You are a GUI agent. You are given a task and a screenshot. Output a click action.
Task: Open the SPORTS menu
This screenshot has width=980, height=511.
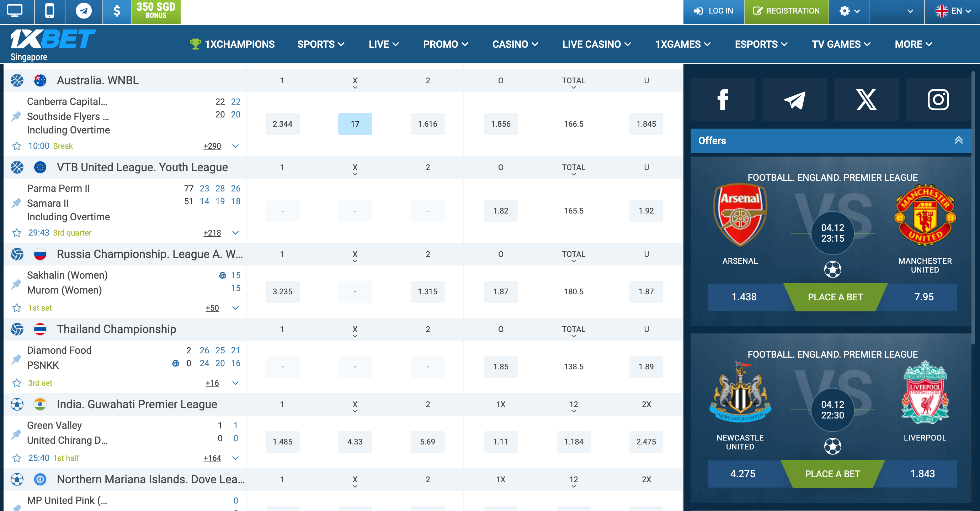(x=321, y=44)
